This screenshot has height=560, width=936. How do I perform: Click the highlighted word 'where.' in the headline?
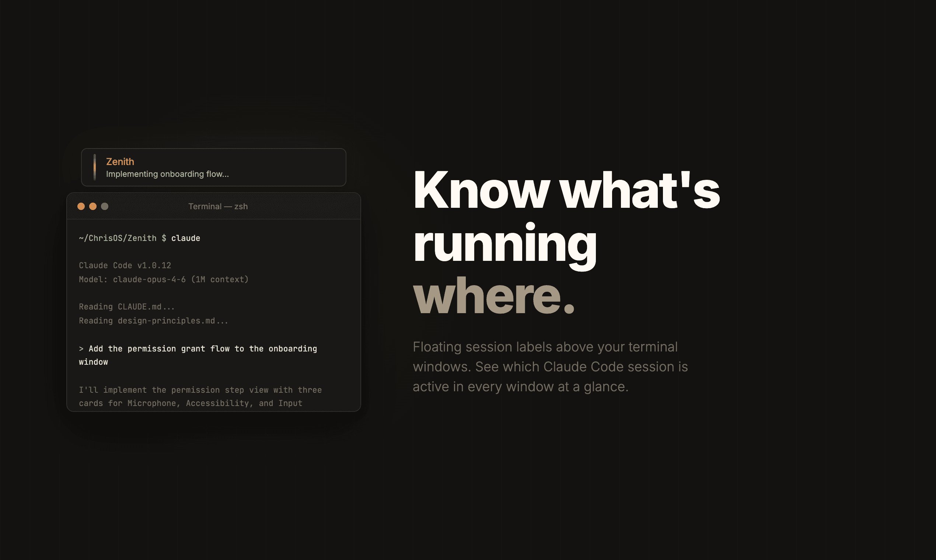click(495, 296)
